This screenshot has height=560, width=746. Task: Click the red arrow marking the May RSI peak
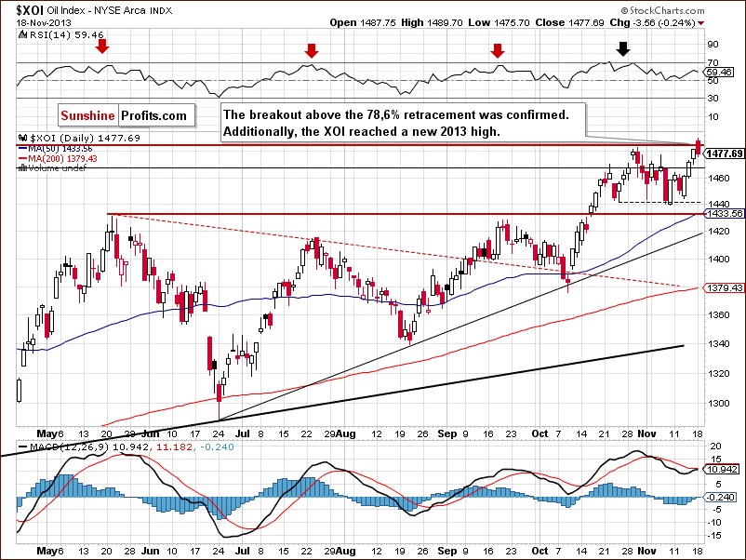(102, 47)
